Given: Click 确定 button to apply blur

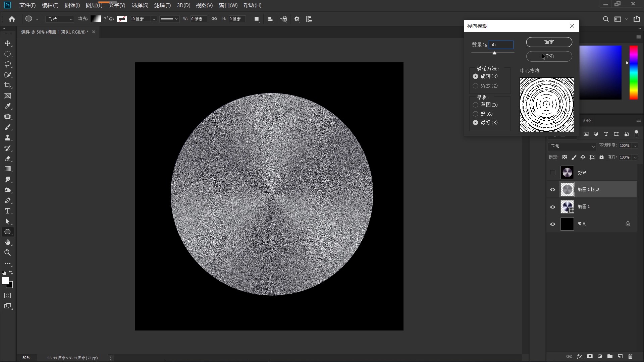Looking at the screenshot, I should coord(548,42).
